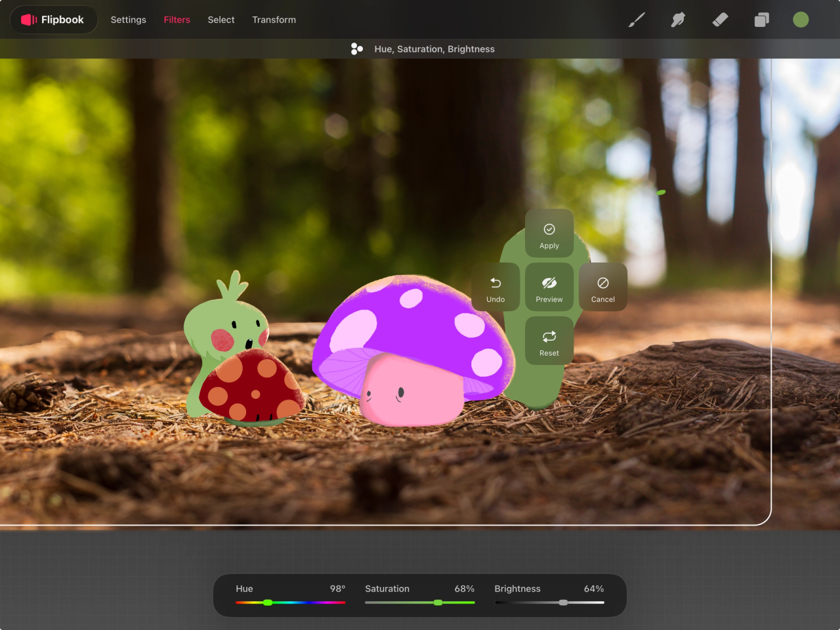This screenshot has height=630, width=840.
Task: Open the Filters menu
Action: pos(177,20)
